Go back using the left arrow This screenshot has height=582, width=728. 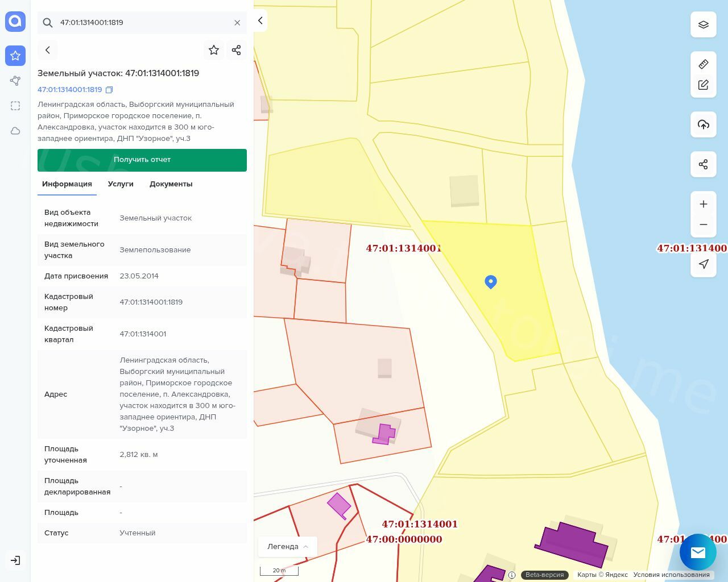coord(48,50)
